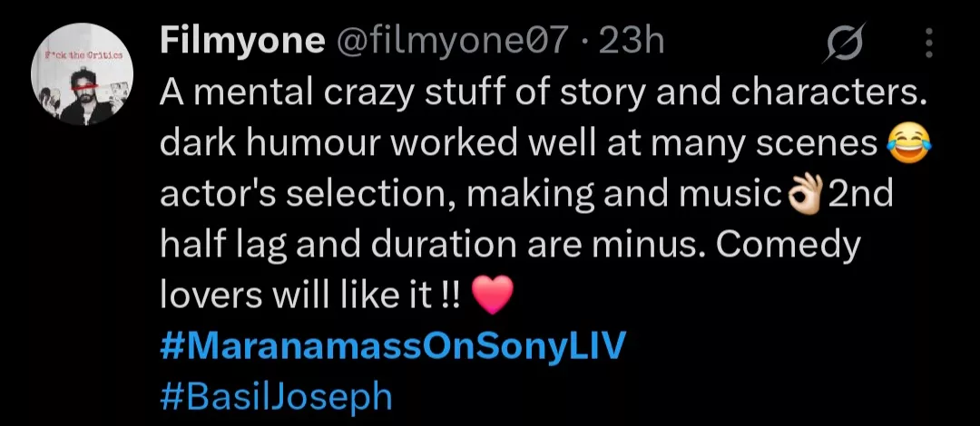Click the OK hand emoji after music

[x=805, y=194]
